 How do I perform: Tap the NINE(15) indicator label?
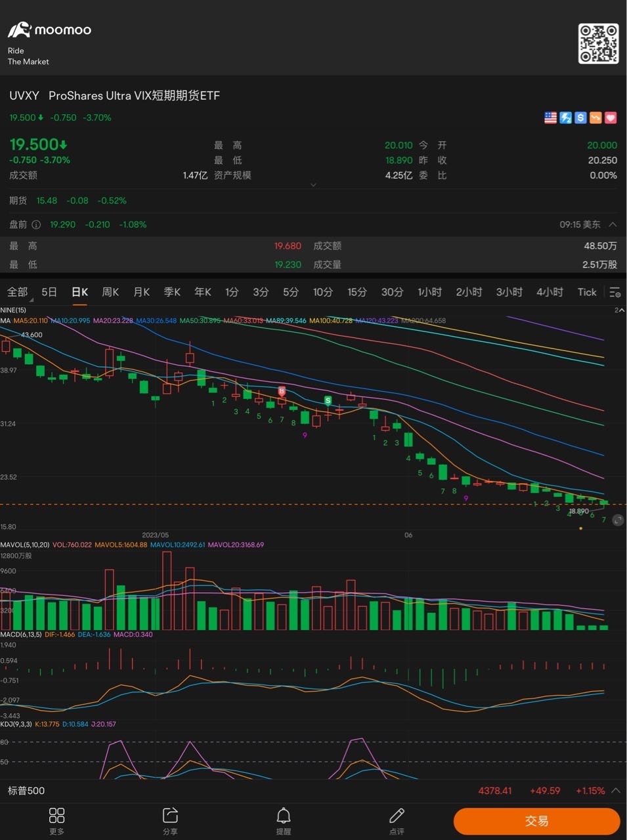pos(13,310)
